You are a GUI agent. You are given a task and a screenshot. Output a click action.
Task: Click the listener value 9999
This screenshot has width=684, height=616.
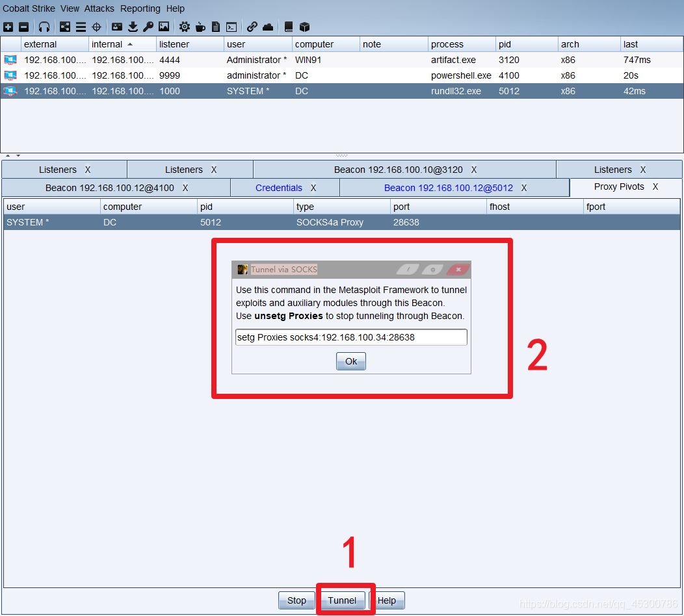pos(170,75)
